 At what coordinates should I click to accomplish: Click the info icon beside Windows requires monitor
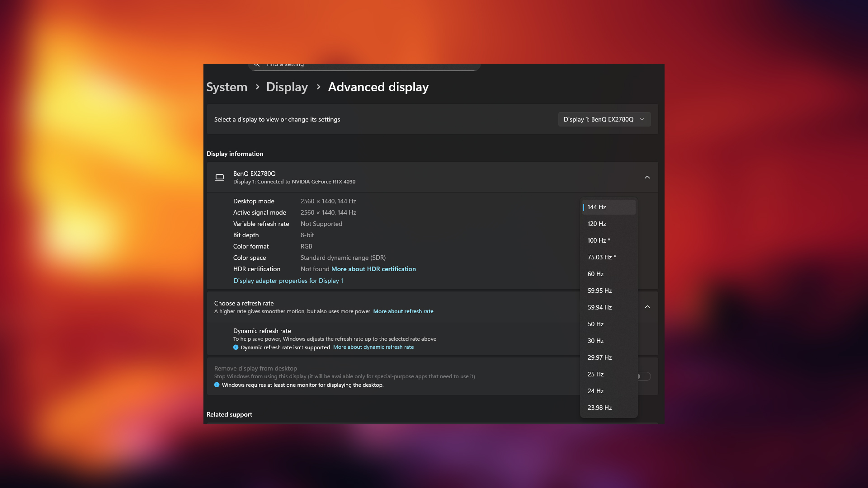coord(217,385)
